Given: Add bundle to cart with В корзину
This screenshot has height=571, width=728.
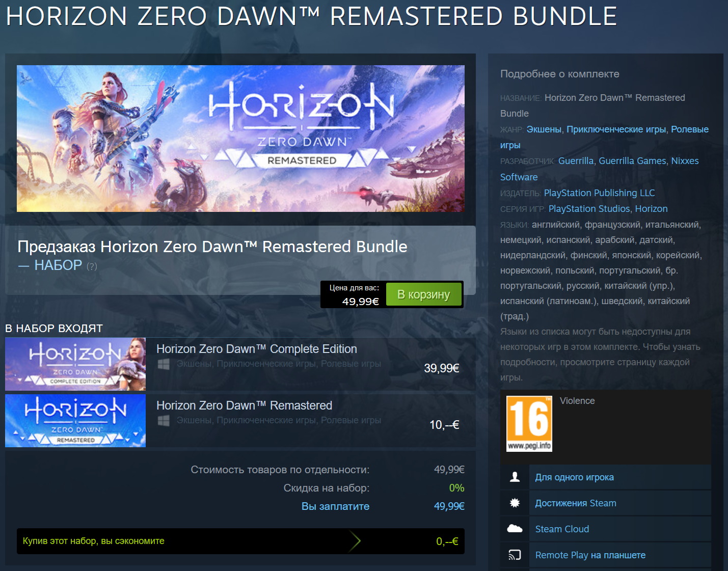Looking at the screenshot, I should pos(424,294).
